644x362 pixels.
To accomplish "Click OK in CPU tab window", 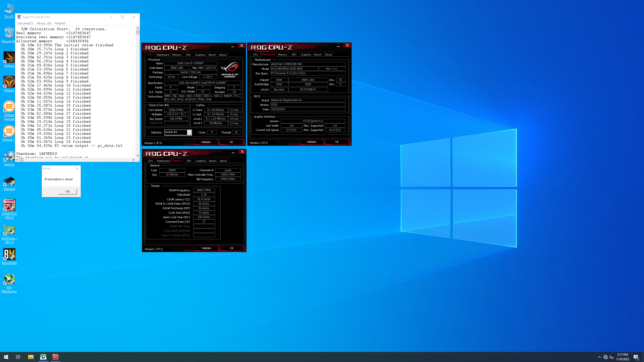I will 231,142.
